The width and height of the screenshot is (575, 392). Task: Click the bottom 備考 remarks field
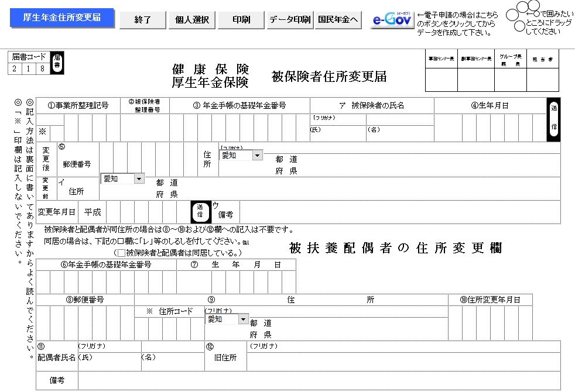click(319, 381)
